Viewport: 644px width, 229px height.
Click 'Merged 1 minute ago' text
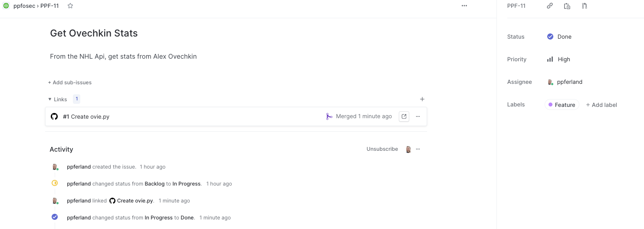[x=364, y=116]
